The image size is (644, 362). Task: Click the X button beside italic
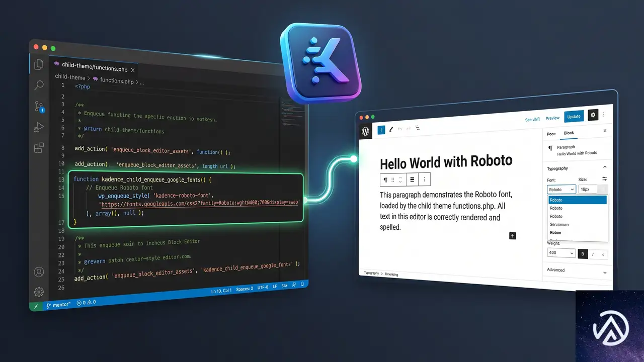603,255
